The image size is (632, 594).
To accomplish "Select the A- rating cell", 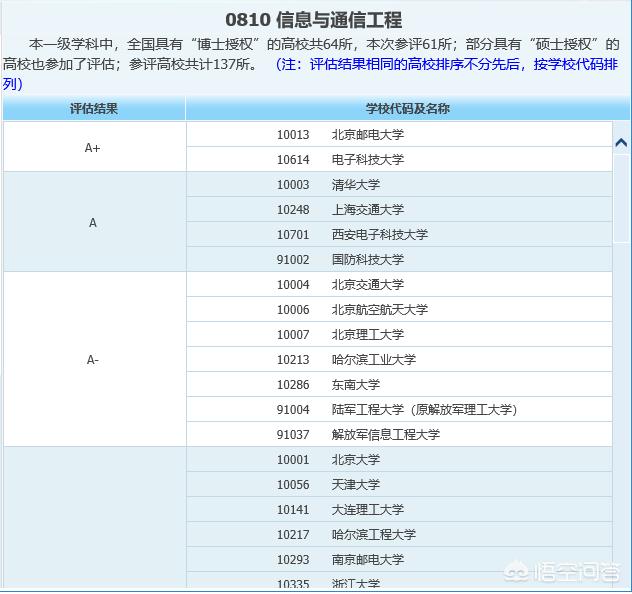I will pos(94,359).
